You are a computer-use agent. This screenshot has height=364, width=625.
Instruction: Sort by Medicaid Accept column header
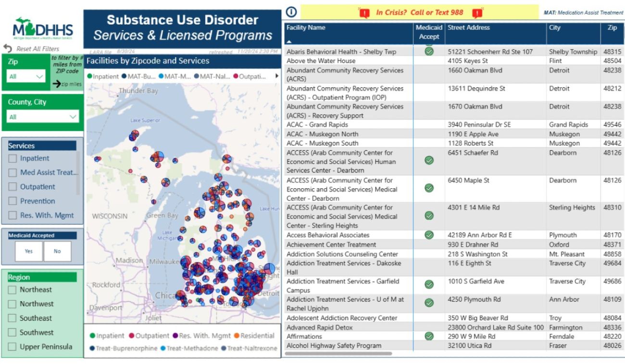[x=429, y=32]
